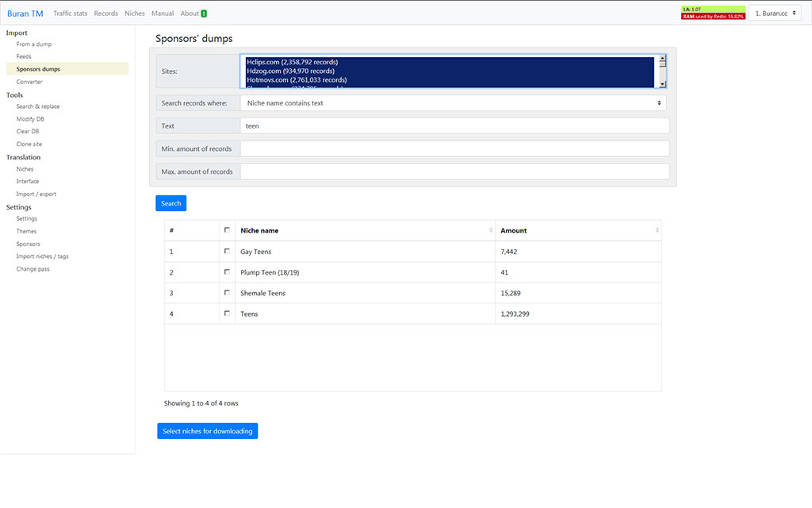Viewport: 812px width, 508px height.
Task: Check the Plump Teen (18/19) row checkbox
Action: pyautogui.click(x=227, y=271)
